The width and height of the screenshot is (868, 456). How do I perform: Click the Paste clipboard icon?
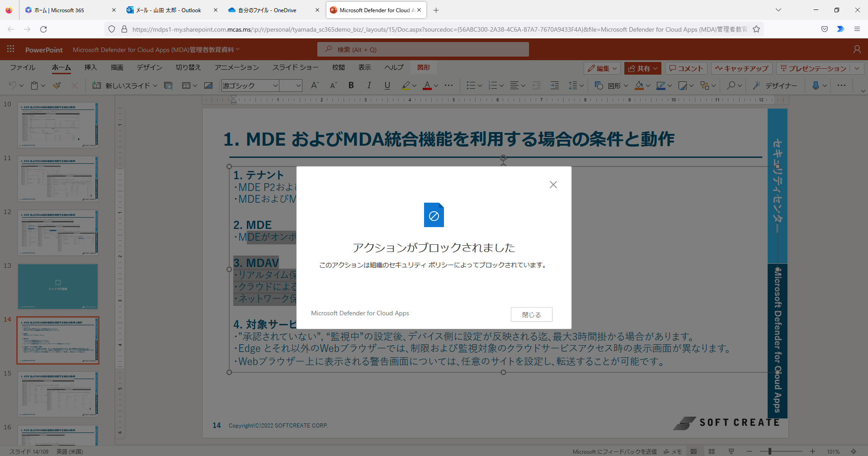tap(34, 85)
